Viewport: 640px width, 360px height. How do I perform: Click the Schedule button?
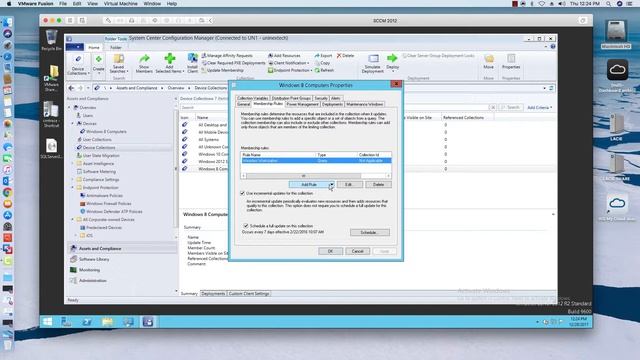tap(370, 232)
